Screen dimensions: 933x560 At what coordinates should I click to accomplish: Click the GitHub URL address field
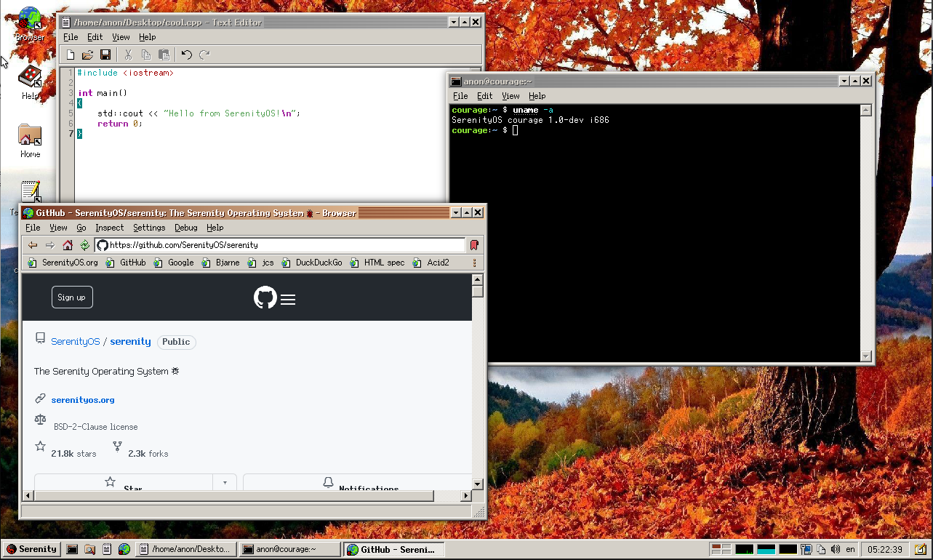pos(284,245)
